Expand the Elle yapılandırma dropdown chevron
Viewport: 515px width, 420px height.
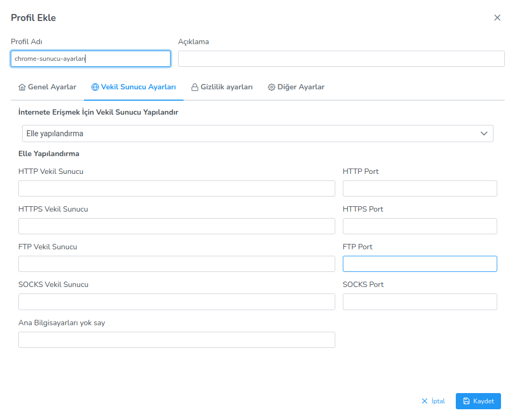484,134
